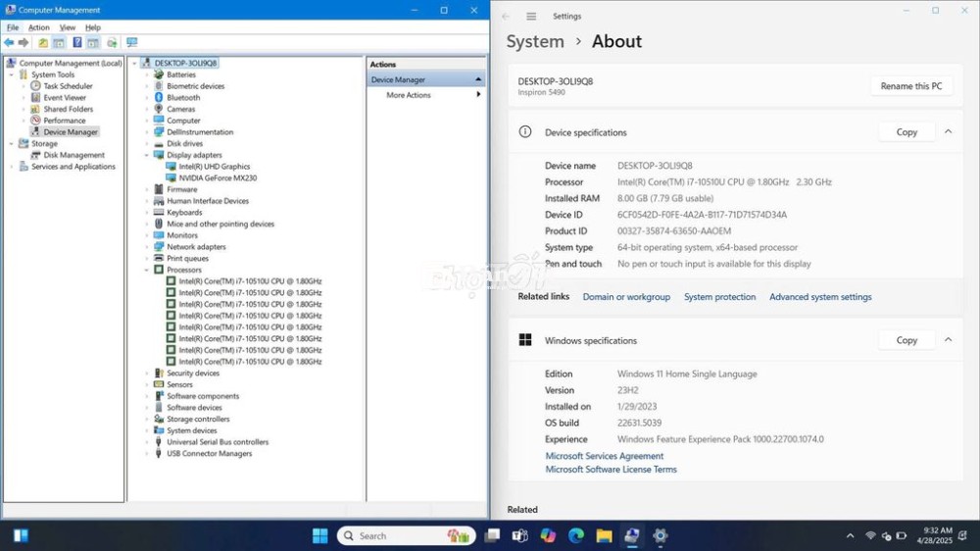Select Device Manager in the console tree
Image resolution: width=980 pixels, height=551 pixels.
71,132
